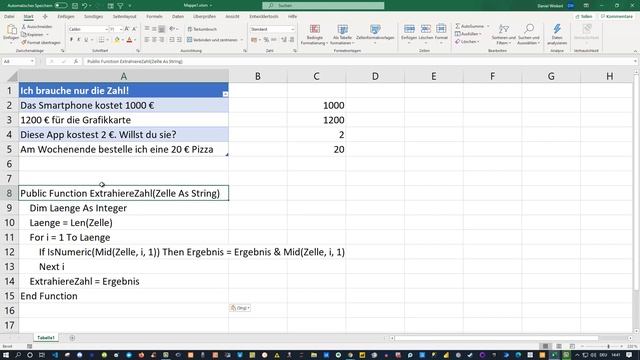The image size is (640, 360).
Task: Toggle italic formatting
Action: click(x=78, y=40)
